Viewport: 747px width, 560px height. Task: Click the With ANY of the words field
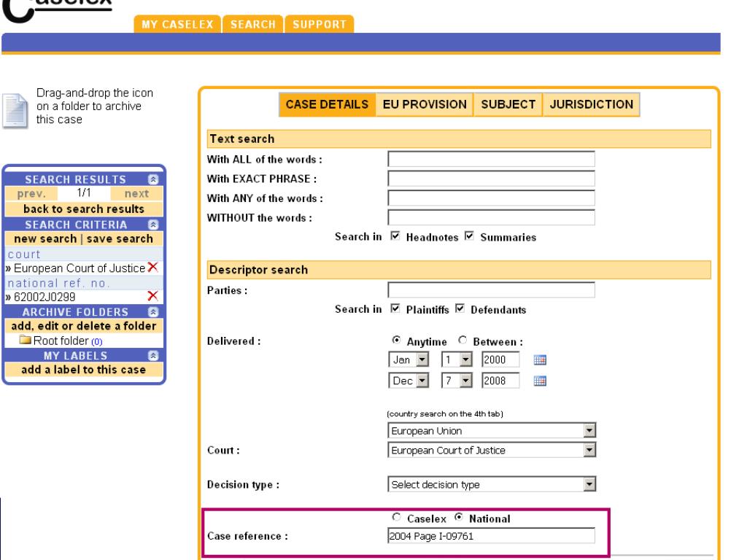(x=491, y=198)
